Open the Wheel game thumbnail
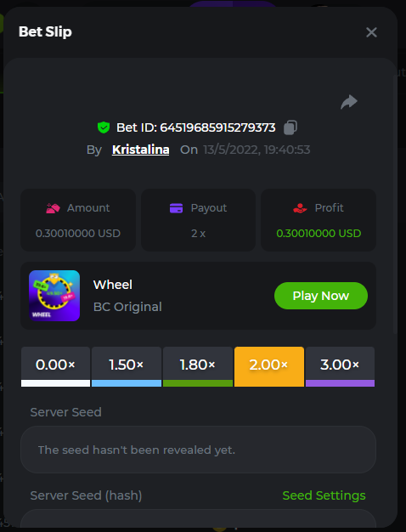 click(54, 296)
